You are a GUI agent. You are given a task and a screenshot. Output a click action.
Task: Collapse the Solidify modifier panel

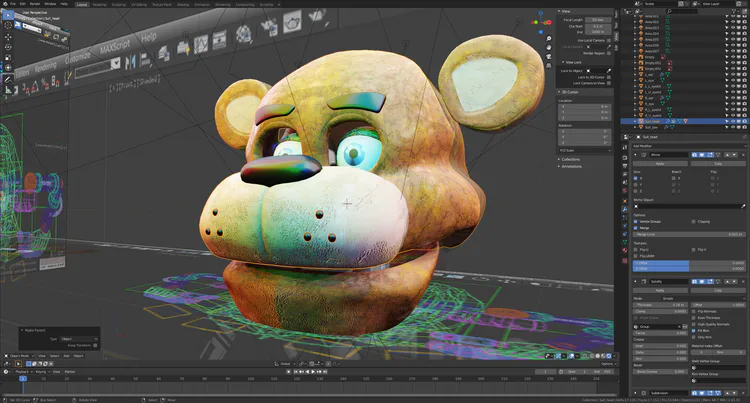coord(636,282)
